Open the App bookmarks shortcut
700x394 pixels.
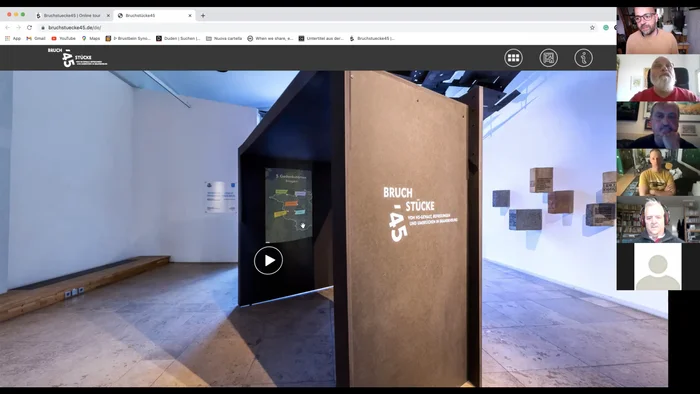[x=13, y=38]
